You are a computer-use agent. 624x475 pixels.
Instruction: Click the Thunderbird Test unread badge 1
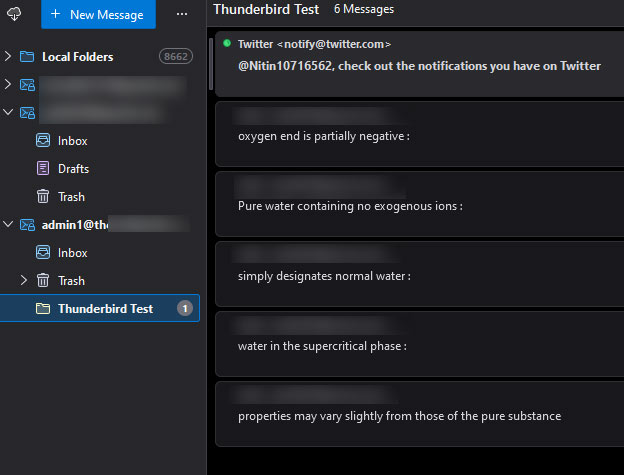coord(185,308)
